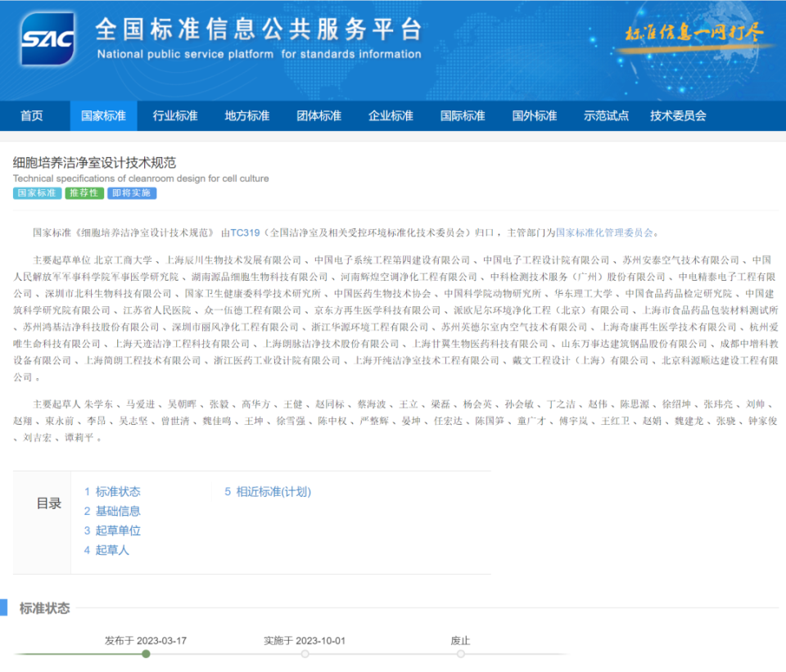Click the drafting unit 北京工商大学
Screen dimensions: 786x672
click(124, 260)
